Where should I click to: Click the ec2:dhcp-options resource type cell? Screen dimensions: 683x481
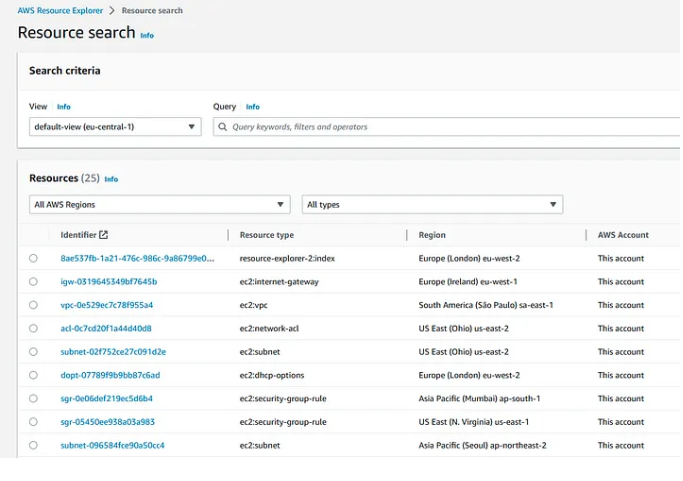coord(272,375)
